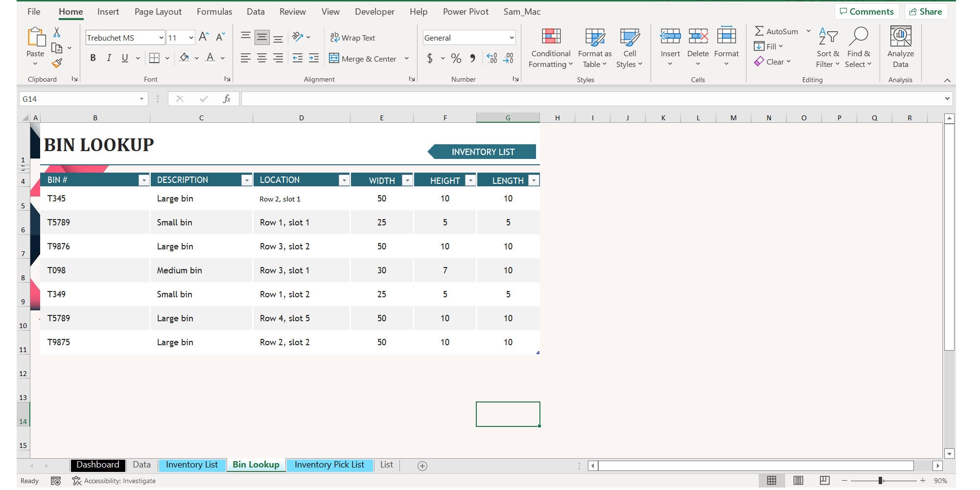Open Conditional Formatting
Image resolution: width=980 pixels, height=490 pixels.
click(x=550, y=46)
